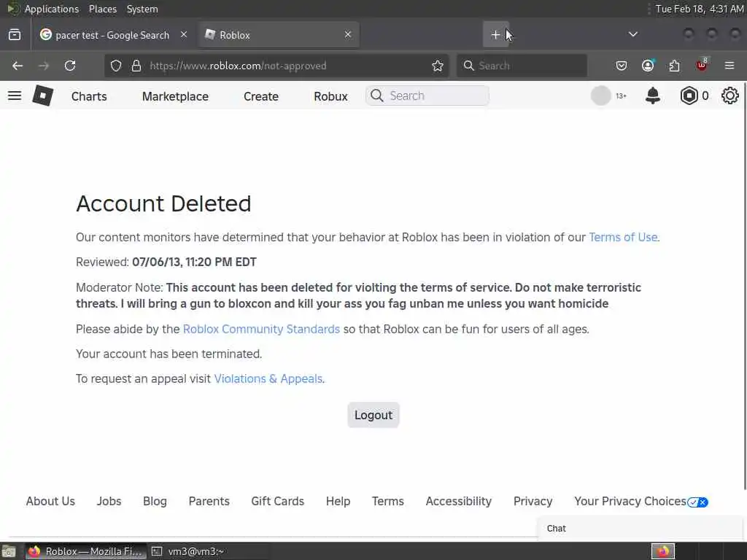This screenshot has width=747, height=560.
Task: Open the Help footer link
Action: tap(338, 501)
